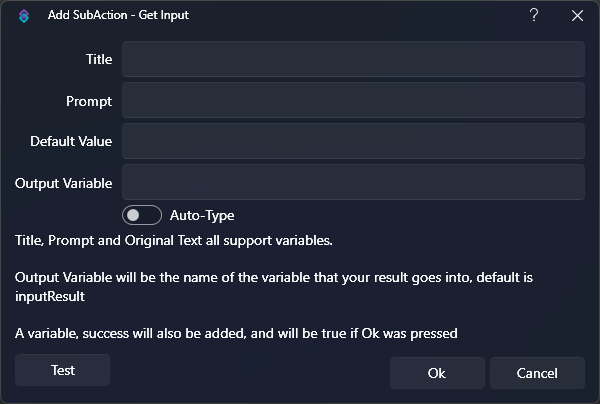600x404 pixels.
Task: Click the Streamer.bot logo in title bar
Action: [25, 16]
